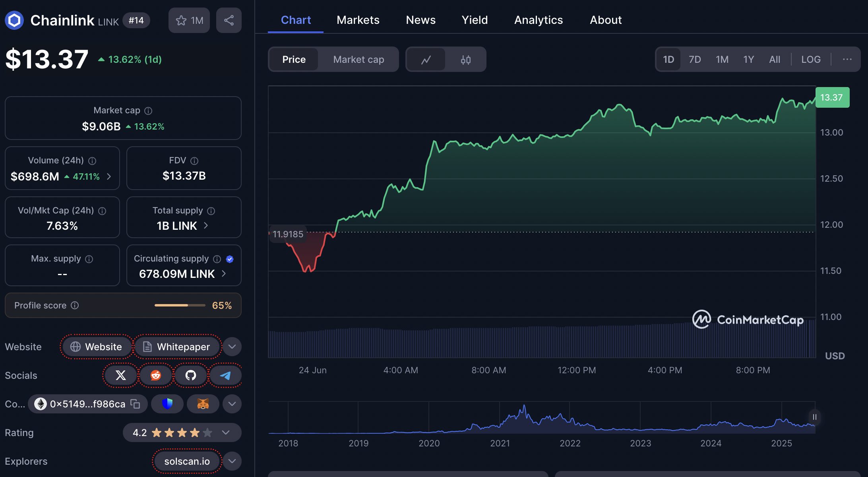Expand more explorers chevron
This screenshot has width=868, height=477.
click(232, 461)
